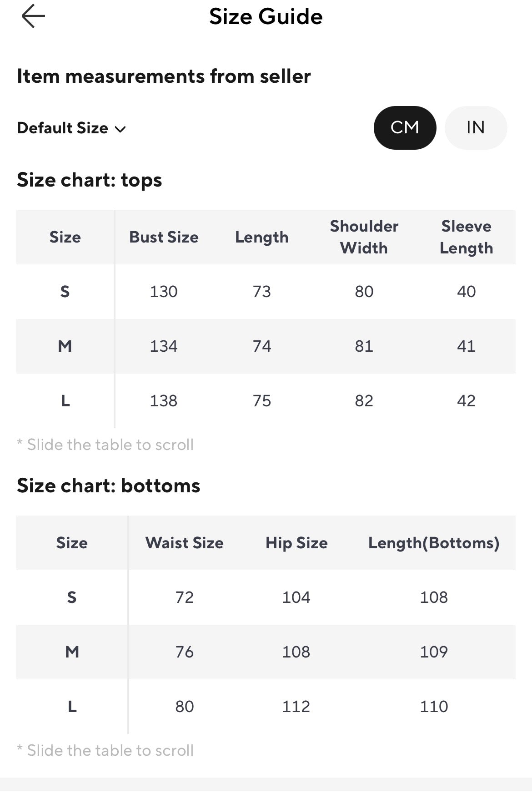Screen dimensions: 532x794
Task: Go back using the arrow icon
Action: click(33, 16)
